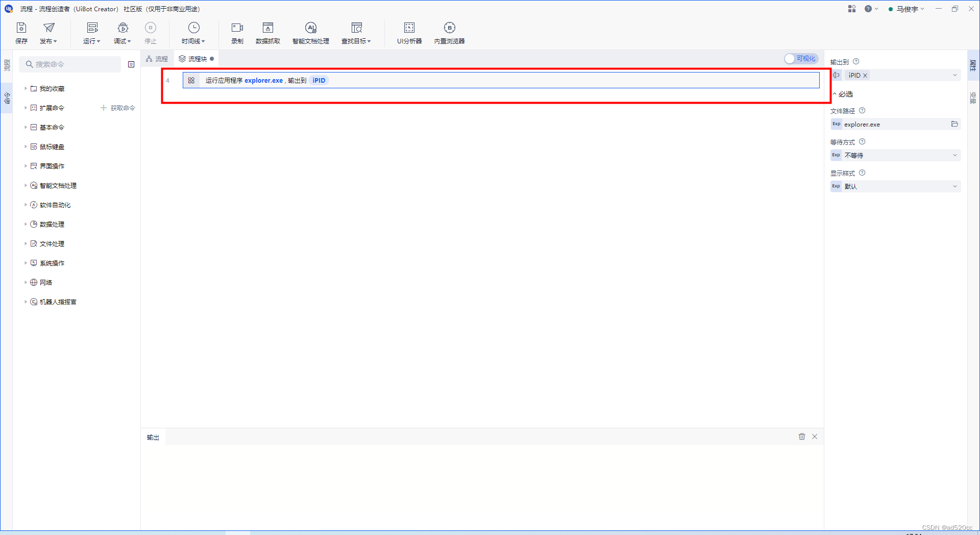This screenshot has height=535, width=980.
Task: Browse file path with the folder icon
Action: point(954,124)
